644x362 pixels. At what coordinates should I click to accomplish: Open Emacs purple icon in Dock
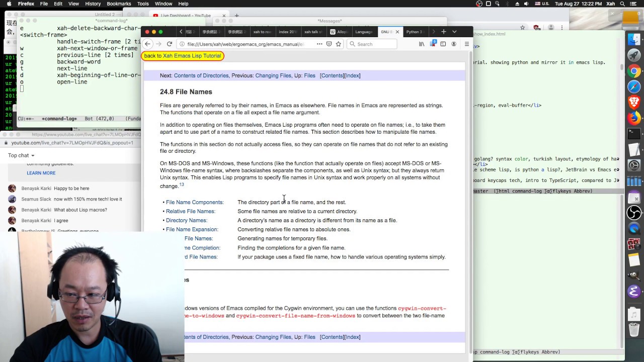(634, 291)
